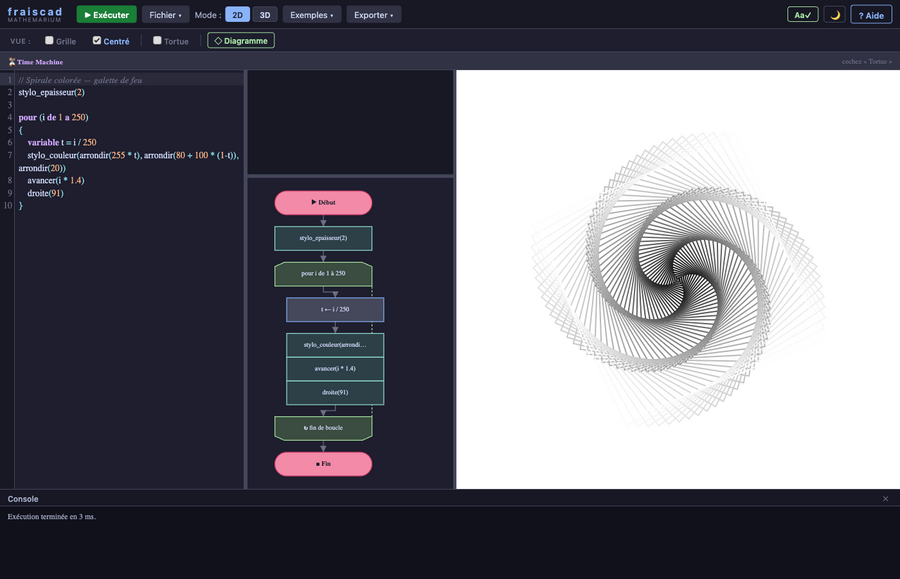Close the Console panel

tap(886, 499)
